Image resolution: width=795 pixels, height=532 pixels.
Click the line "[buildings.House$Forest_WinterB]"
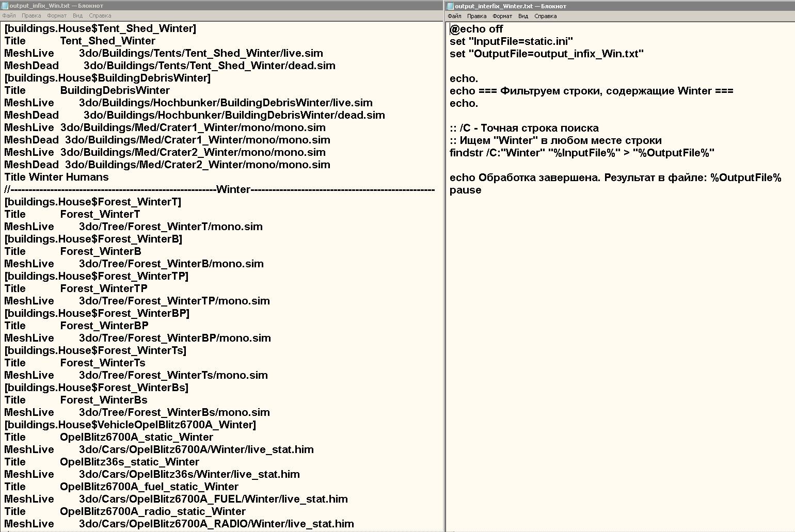93,239
